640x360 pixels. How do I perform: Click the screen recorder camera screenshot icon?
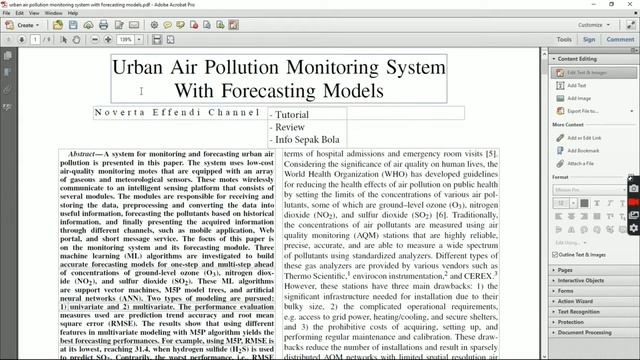633,189
